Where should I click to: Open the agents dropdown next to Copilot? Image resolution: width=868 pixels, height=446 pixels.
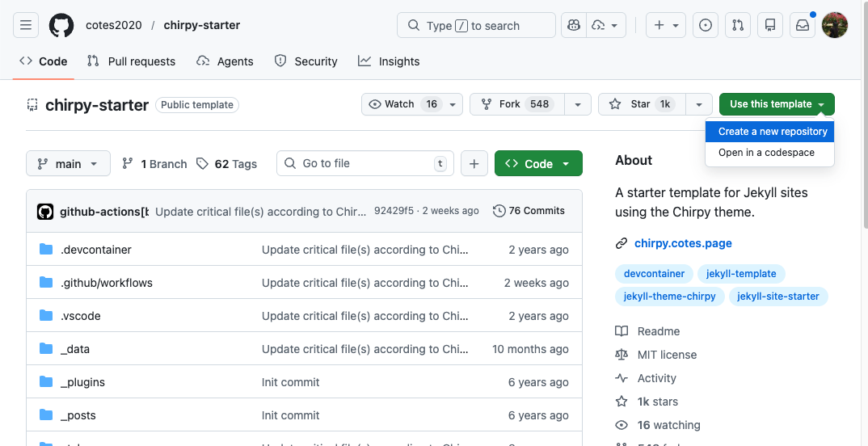click(x=606, y=26)
